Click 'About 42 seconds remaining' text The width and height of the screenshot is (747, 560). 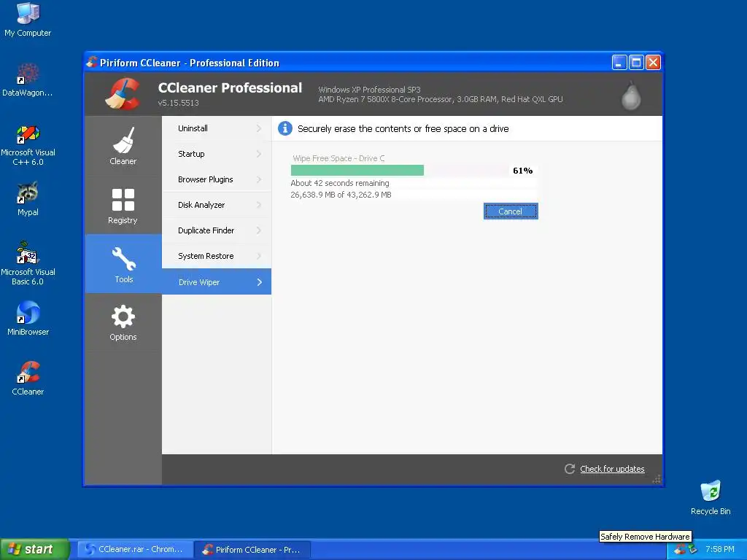(x=340, y=183)
